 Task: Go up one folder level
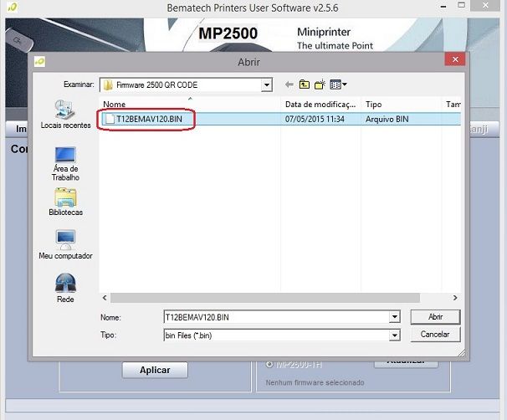click(x=305, y=85)
